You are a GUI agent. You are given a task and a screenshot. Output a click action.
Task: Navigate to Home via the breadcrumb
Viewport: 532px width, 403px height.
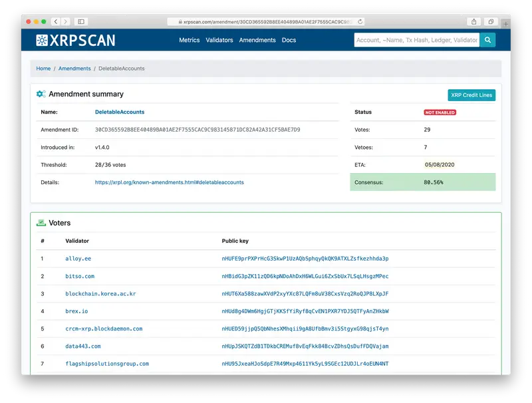coord(45,68)
